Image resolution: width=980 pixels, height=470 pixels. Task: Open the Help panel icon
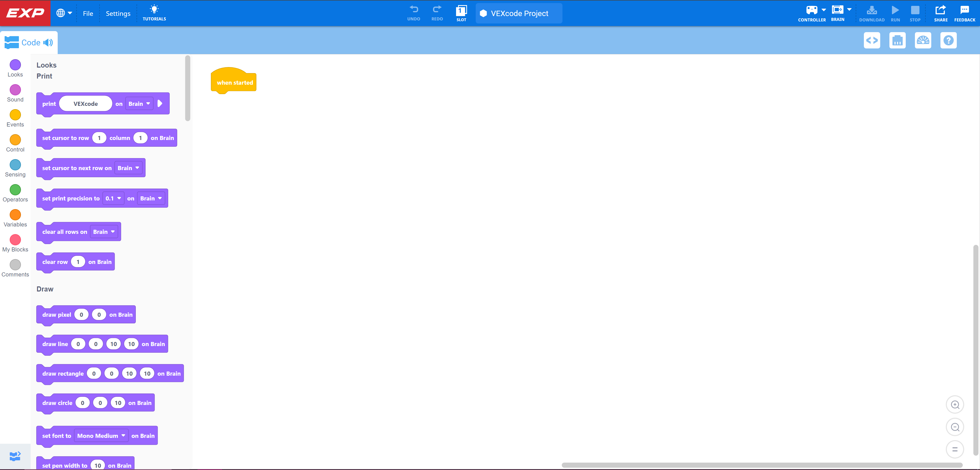[x=948, y=40]
